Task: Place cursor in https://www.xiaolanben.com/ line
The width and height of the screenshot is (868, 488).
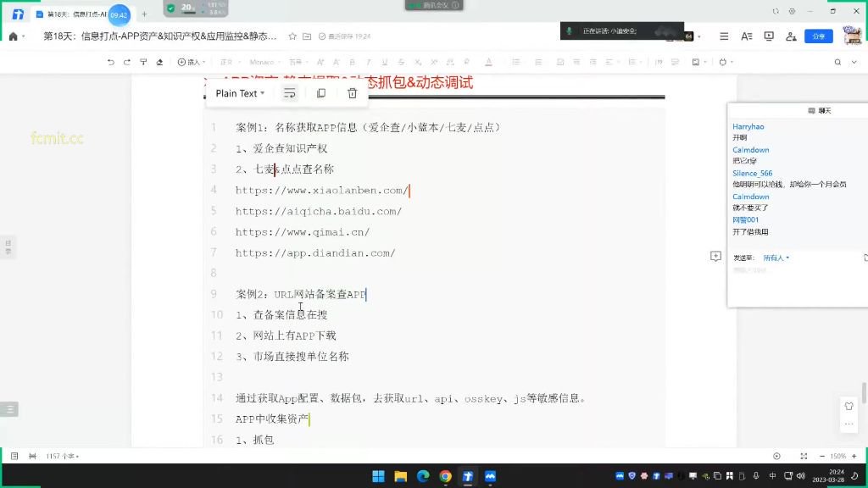Action: 321,191
